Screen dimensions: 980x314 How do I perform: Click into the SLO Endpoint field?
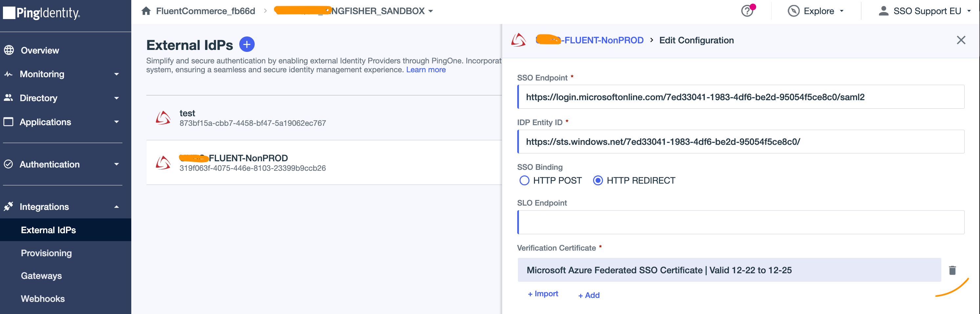click(740, 222)
